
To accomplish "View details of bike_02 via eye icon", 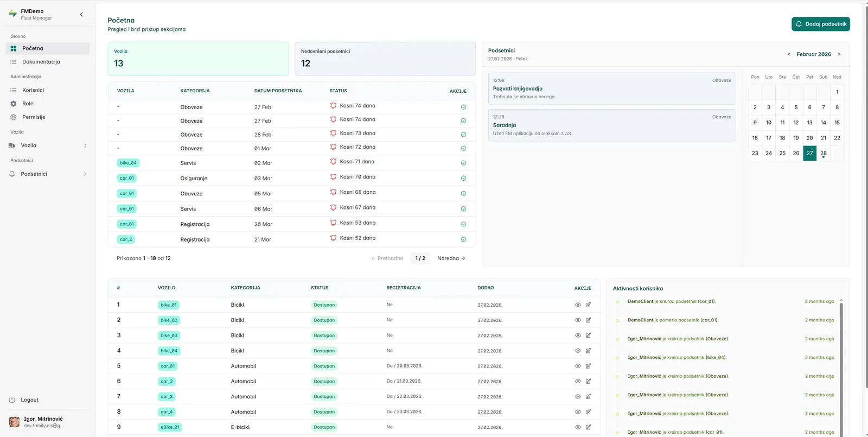I will click(578, 320).
